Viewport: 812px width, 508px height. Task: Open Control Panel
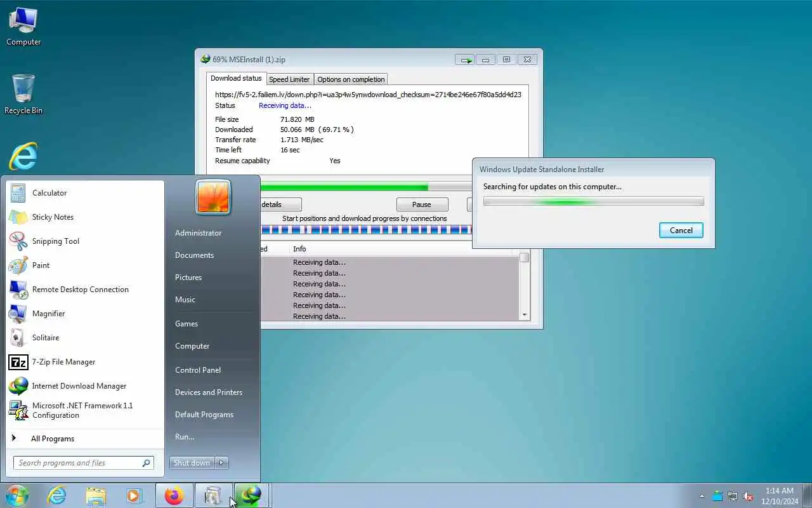click(198, 370)
